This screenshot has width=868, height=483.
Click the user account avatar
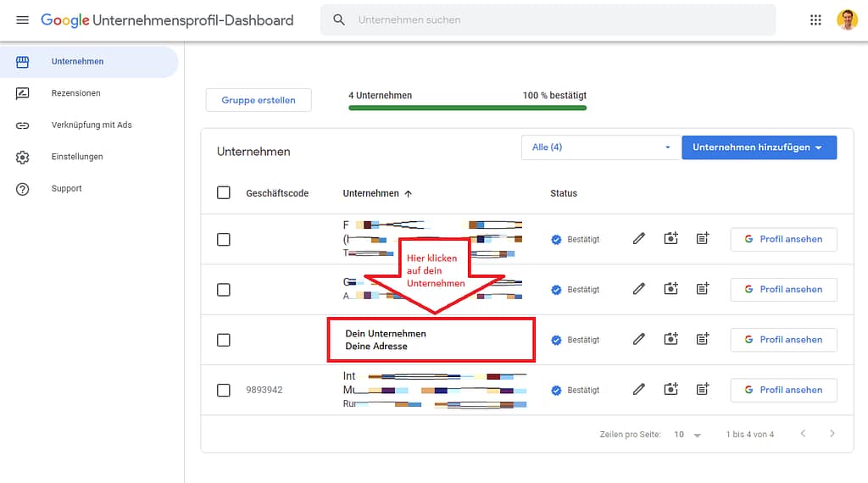(x=847, y=19)
